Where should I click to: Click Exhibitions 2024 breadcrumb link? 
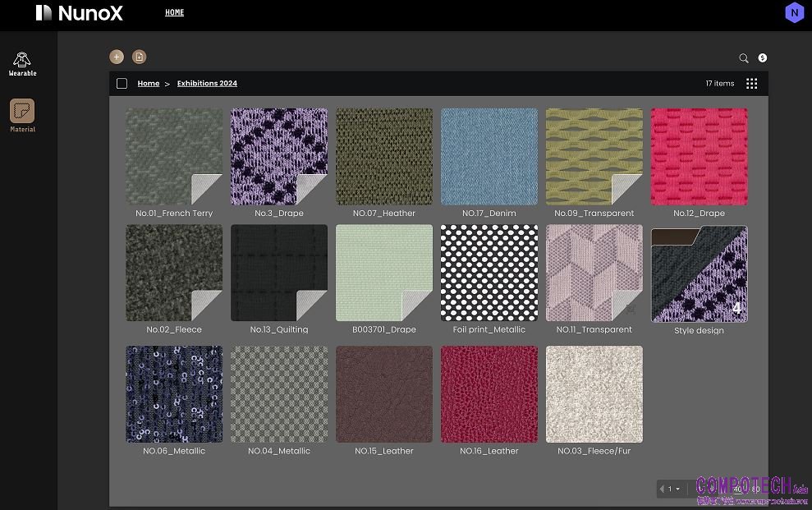click(207, 84)
